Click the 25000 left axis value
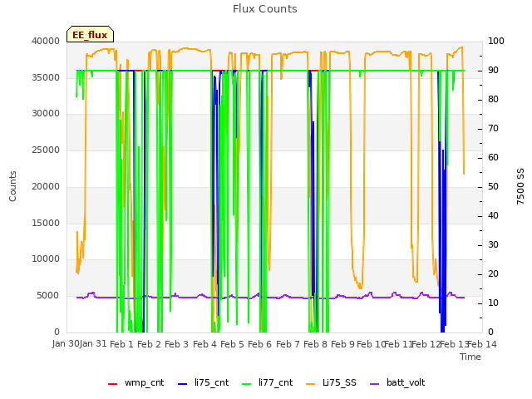 click(x=46, y=150)
